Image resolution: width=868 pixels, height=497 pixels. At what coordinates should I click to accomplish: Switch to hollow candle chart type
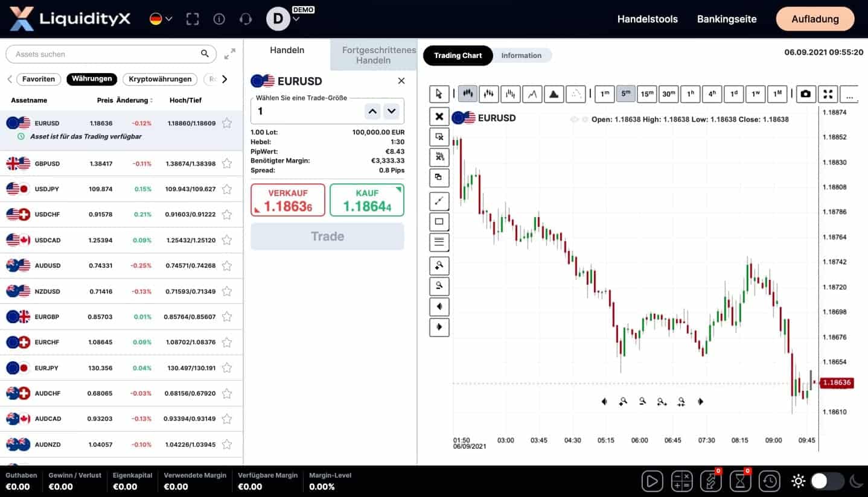489,93
